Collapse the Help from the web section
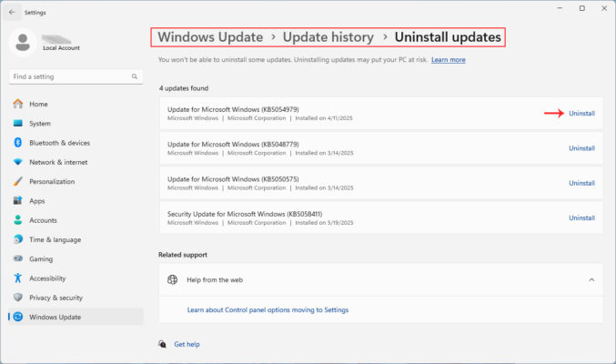616x364 pixels. click(x=591, y=279)
